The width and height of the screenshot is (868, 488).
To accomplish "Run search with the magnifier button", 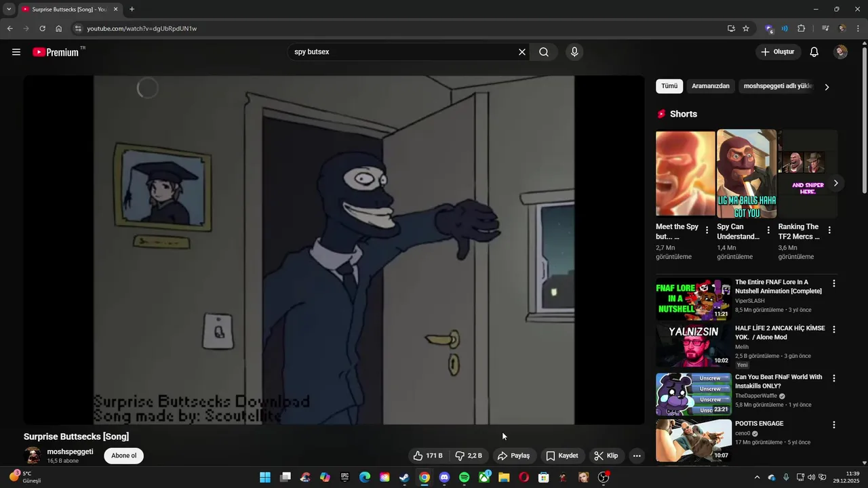I will [544, 52].
